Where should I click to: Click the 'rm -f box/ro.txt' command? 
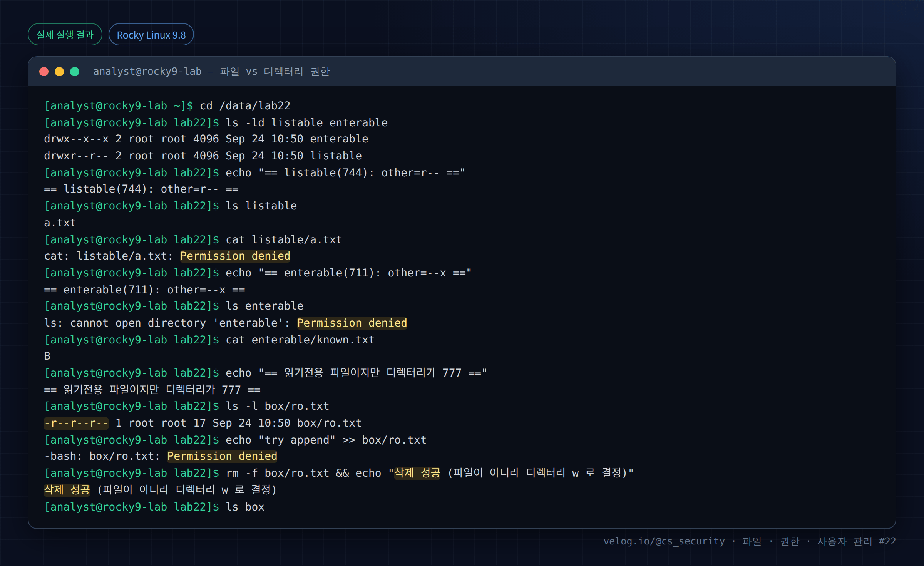coord(278,473)
